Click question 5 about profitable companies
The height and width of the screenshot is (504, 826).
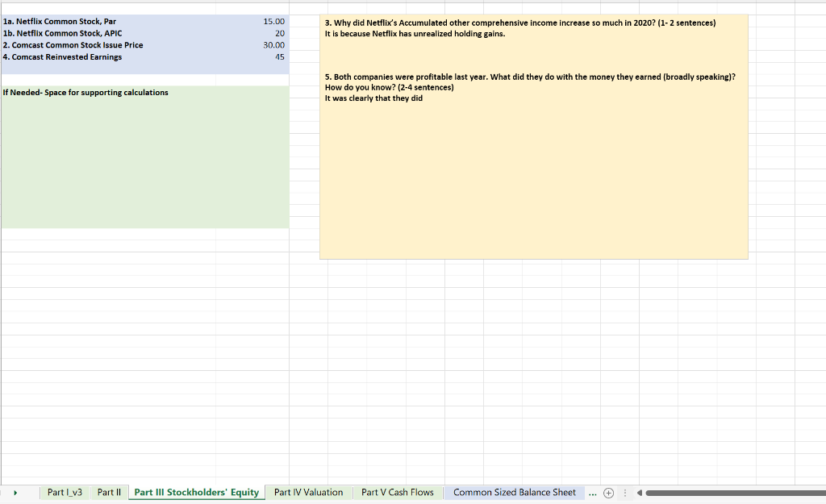[x=530, y=77]
